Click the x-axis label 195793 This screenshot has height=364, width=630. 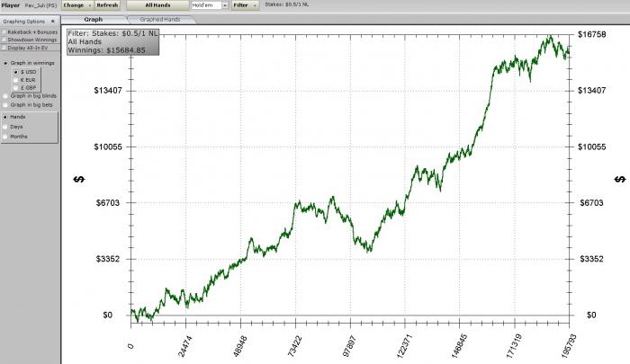568,345
